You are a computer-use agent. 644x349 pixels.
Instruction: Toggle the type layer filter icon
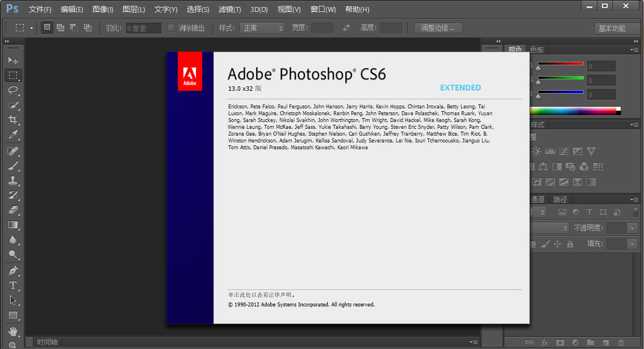click(x=589, y=212)
